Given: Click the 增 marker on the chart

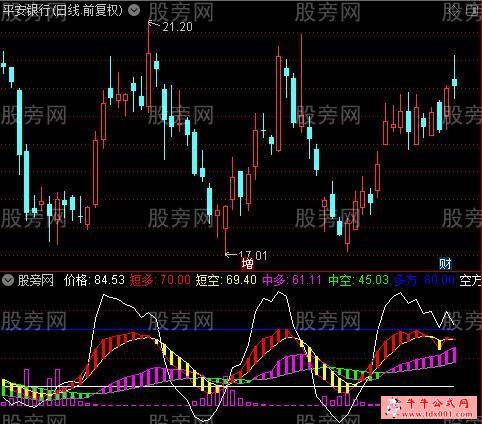Looking at the screenshot, I should click(247, 263).
